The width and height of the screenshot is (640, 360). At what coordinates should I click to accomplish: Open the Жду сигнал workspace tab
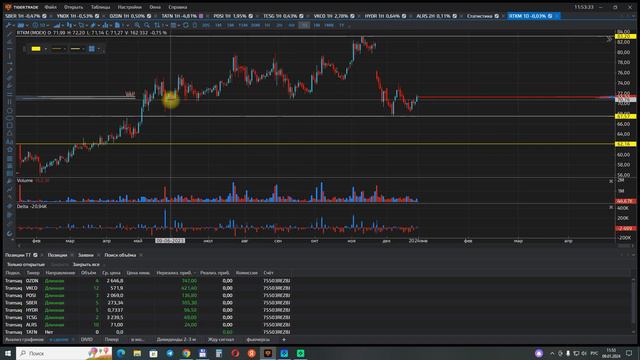(x=221, y=339)
